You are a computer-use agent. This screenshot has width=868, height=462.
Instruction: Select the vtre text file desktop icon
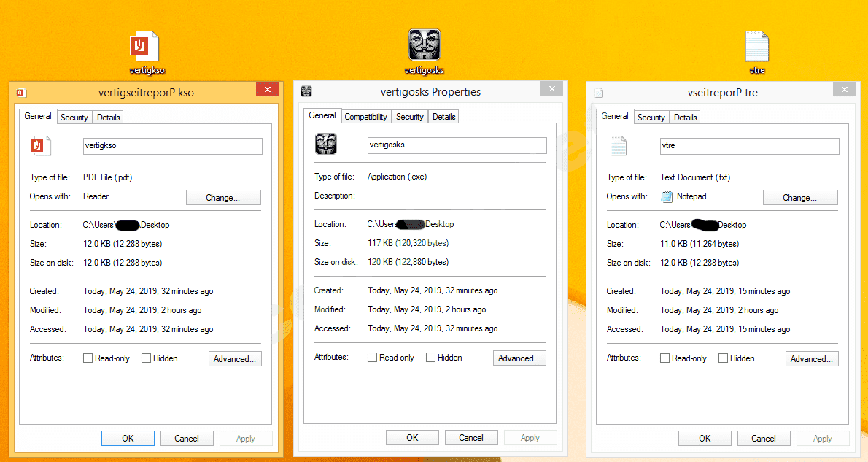coord(756,52)
